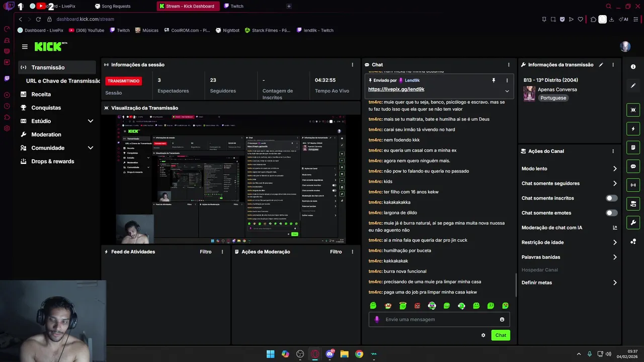Open Windows Start menu on taskbar

(270, 354)
